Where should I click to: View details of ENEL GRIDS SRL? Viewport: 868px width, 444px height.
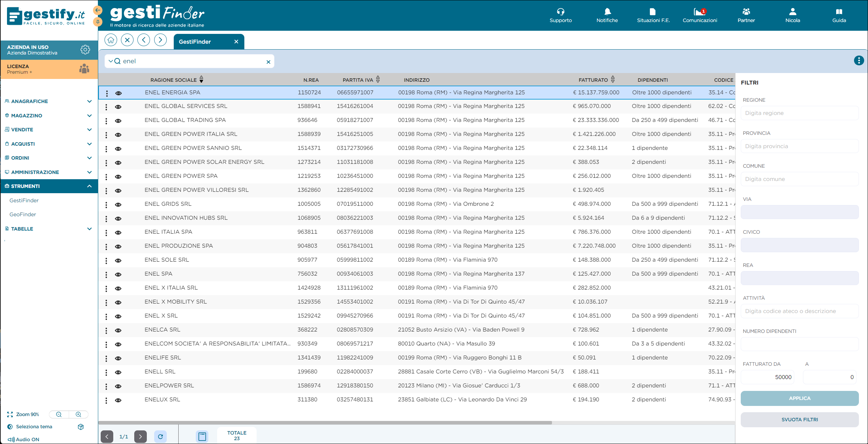(118, 205)
